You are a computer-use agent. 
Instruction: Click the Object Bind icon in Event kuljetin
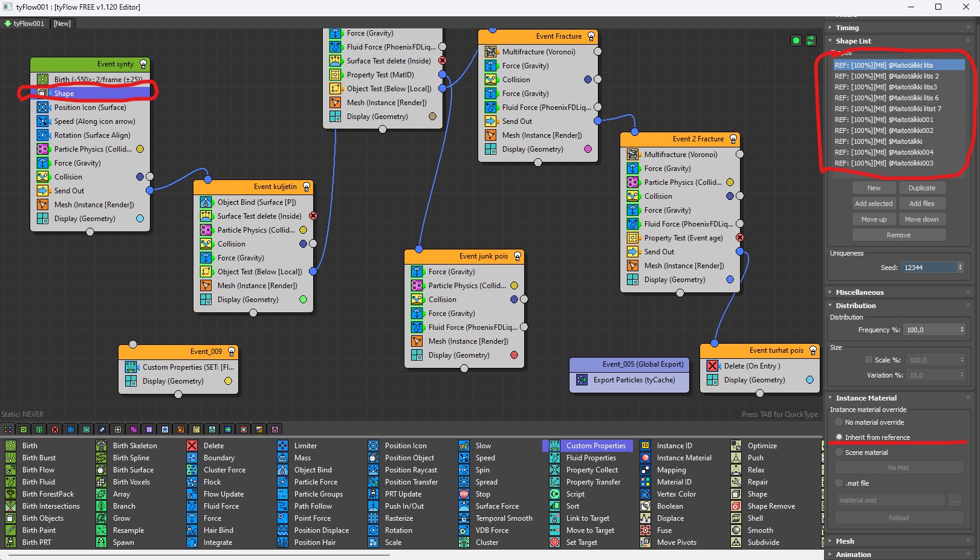point(206,202)
